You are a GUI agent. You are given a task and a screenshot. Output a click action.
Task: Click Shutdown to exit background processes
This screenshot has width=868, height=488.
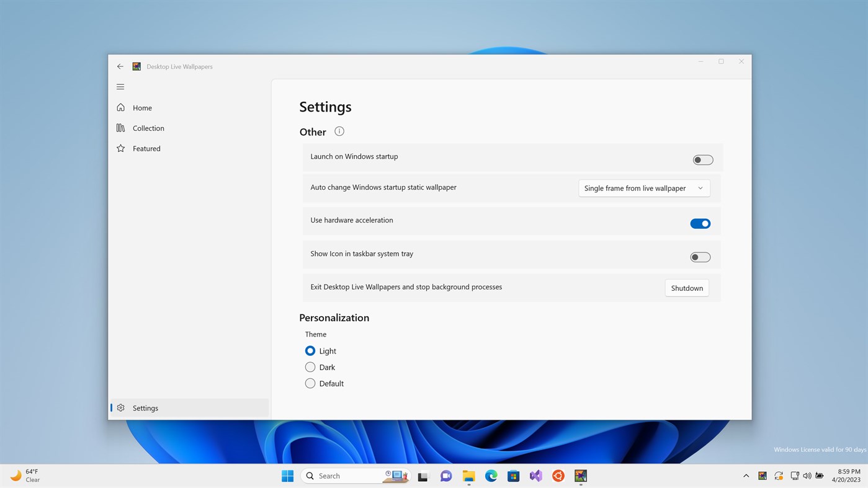pyautogui.click(x=686, y=288)
